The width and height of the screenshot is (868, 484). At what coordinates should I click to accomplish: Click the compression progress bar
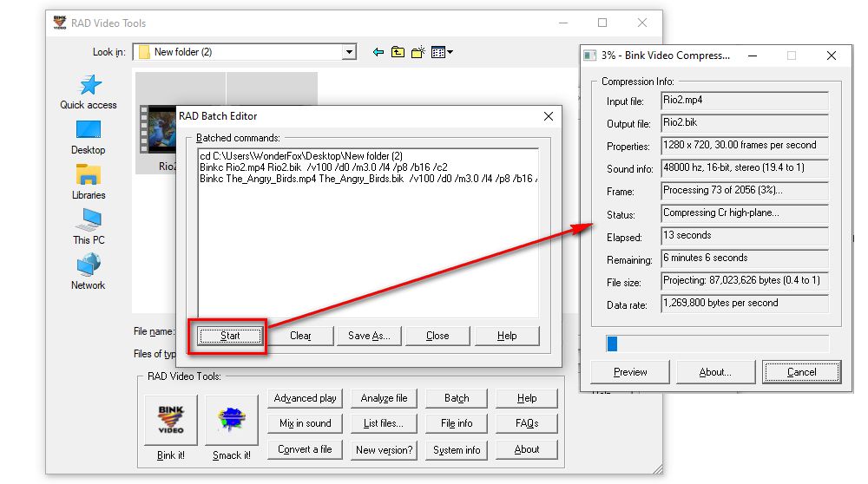(x=718, y=343)
